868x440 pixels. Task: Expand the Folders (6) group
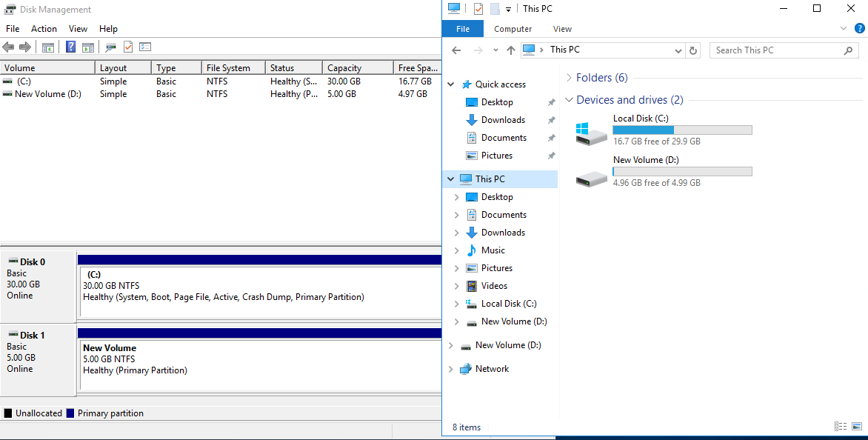click(569, 78)
